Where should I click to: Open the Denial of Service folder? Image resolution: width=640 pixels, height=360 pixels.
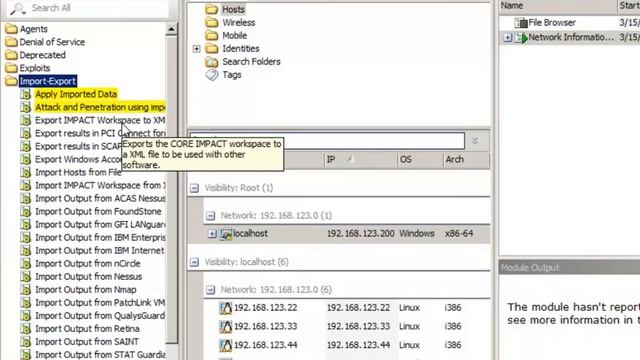(x=52, y=42)
